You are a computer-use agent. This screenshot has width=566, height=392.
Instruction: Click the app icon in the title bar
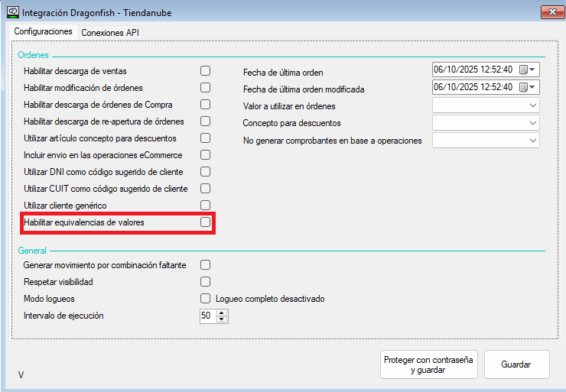click(13, 12)
